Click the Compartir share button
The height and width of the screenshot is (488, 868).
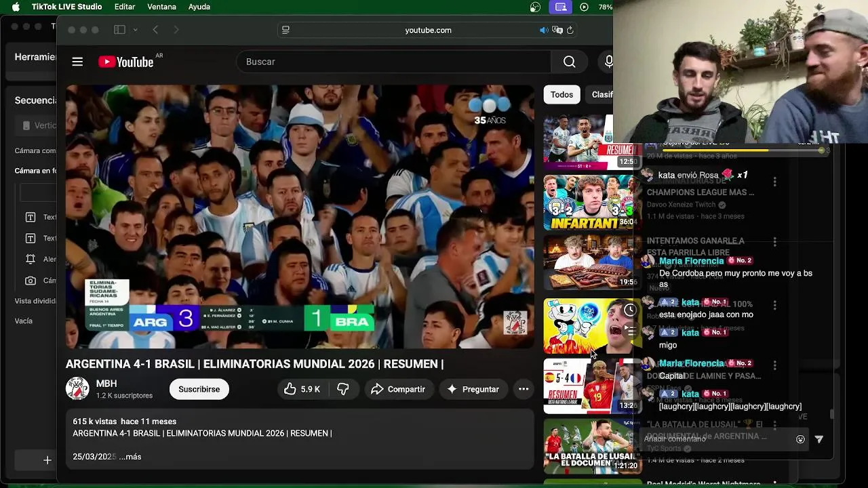[398, 389]
